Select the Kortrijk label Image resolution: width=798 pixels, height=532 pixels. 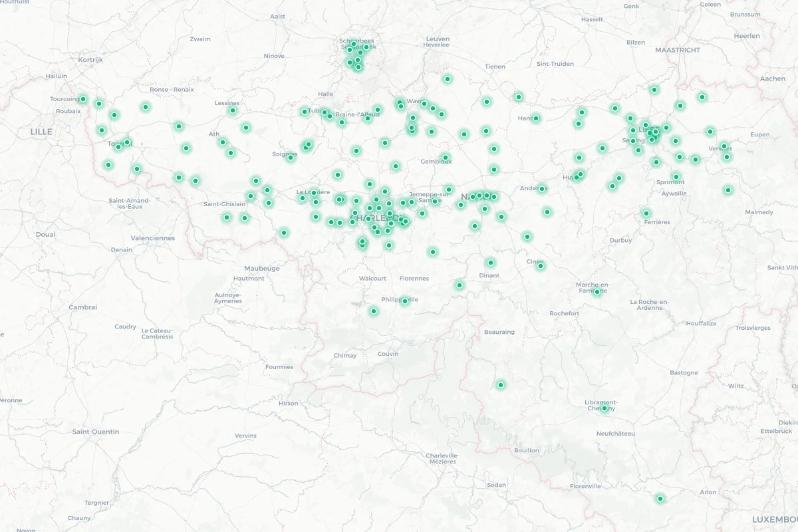(x=90, y=59)
